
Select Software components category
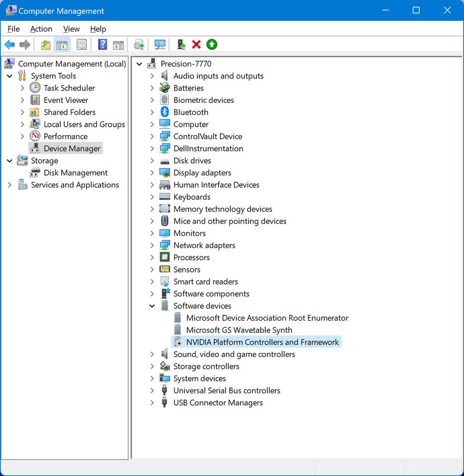211,294
